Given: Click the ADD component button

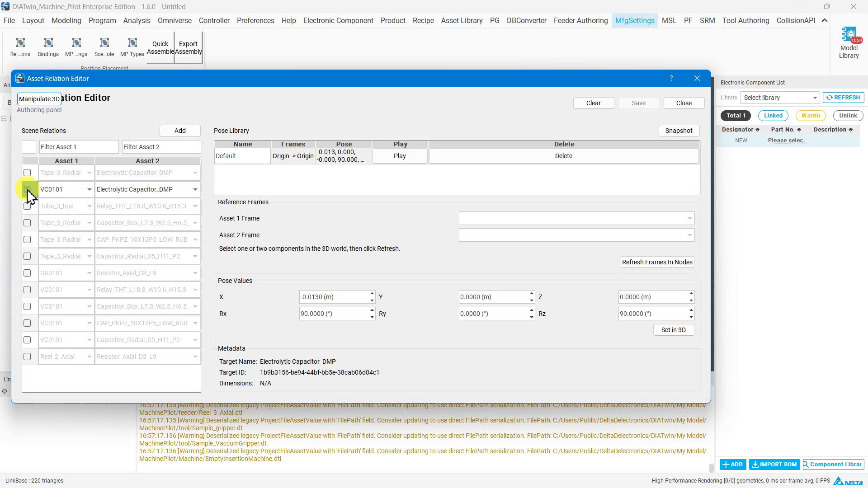Looking at the screenshot, I should click(733, 465).
